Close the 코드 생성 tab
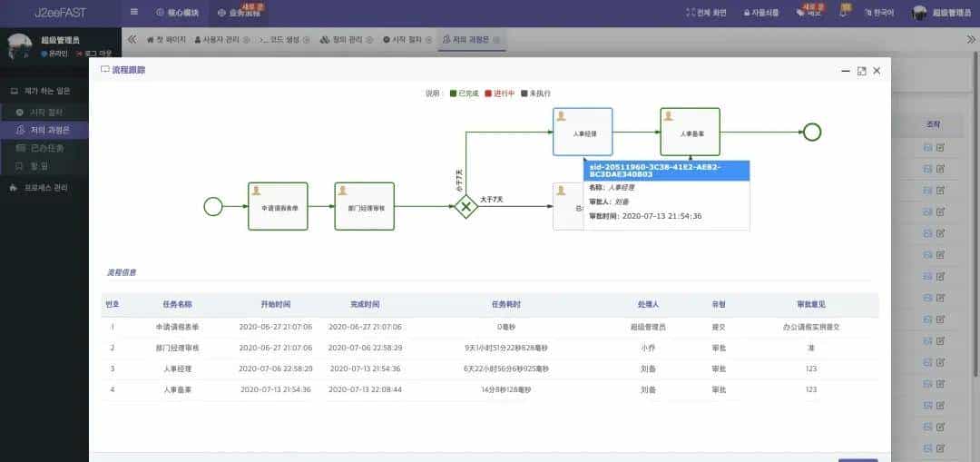The width and height of the screenshot is (980, 462). point(307,39)
